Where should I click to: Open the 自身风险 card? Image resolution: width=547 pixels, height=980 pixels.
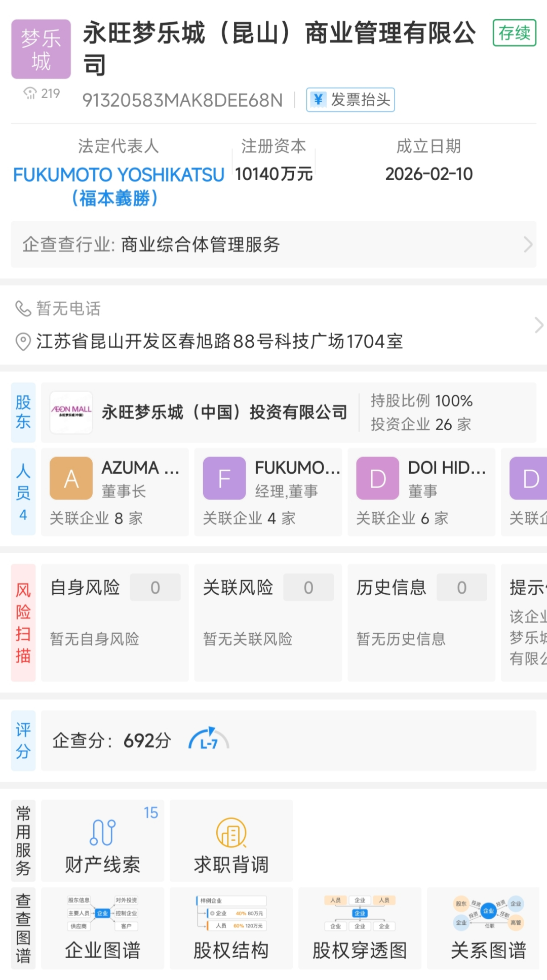(115, 623)
